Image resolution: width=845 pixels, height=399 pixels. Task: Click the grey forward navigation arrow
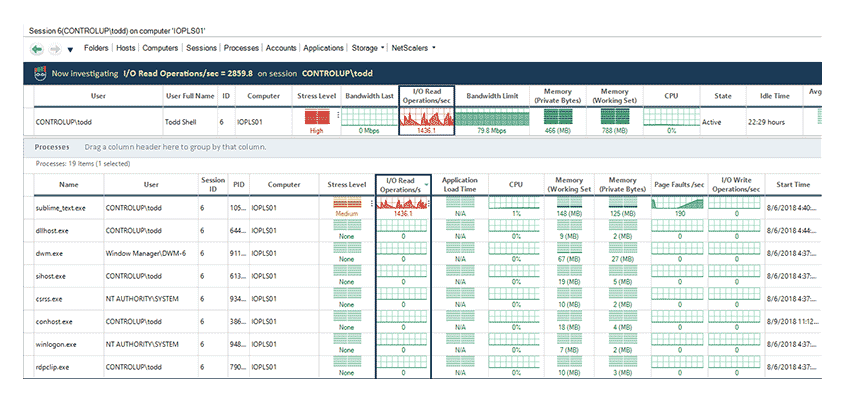(x=54, y=49)
